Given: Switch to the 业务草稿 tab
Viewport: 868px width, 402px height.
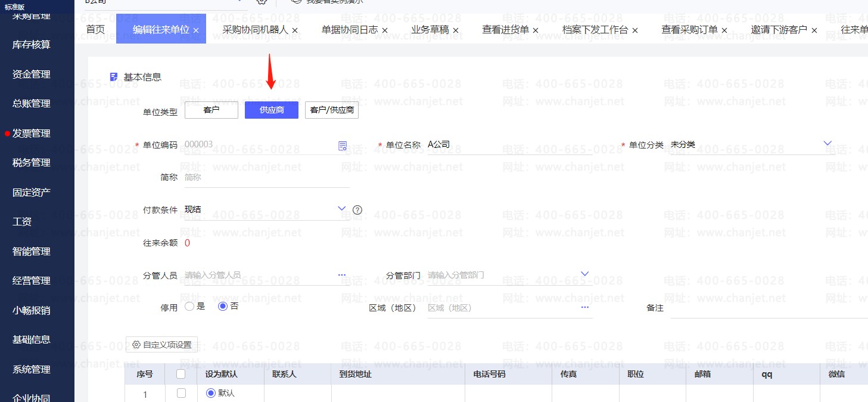Looking at the screenshot, I should [x=430, y=29].
